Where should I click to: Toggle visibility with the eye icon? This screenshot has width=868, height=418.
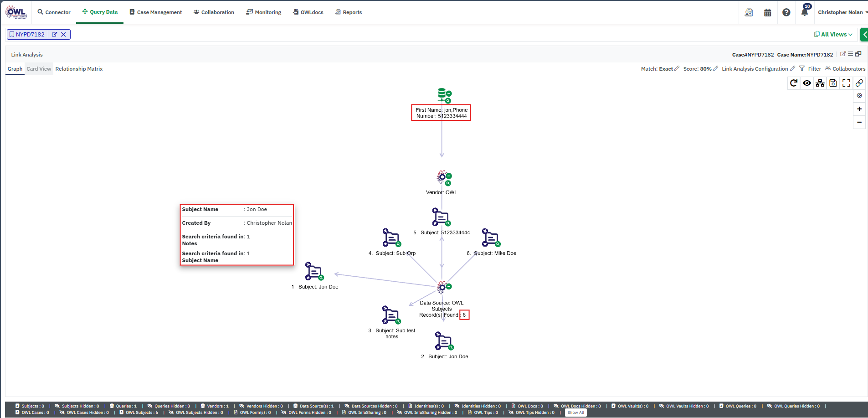807,83
